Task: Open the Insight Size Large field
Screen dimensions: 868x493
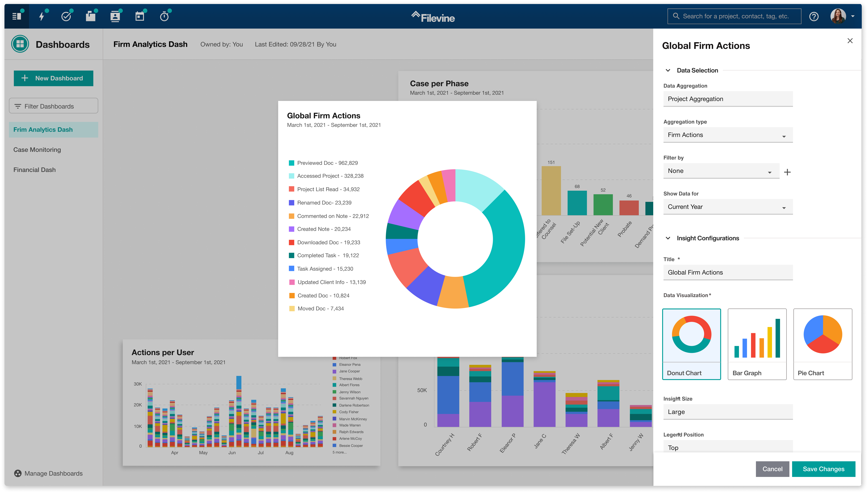Action: (x=728, y=412)
